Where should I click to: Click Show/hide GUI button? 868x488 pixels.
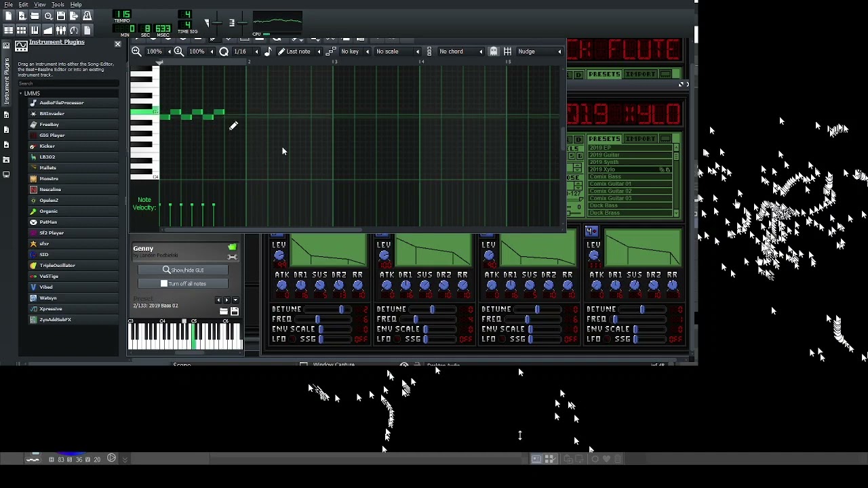click(182, 270)
